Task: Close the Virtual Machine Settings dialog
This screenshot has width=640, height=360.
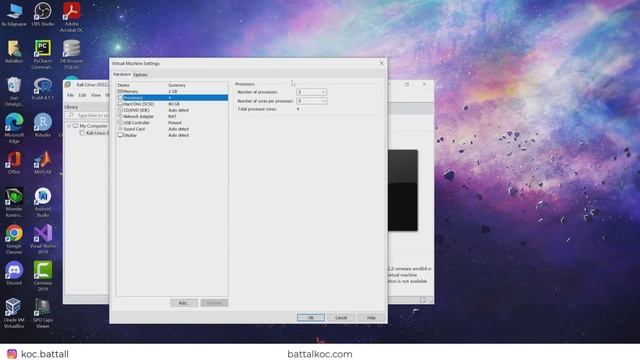Action: point(382,63)
